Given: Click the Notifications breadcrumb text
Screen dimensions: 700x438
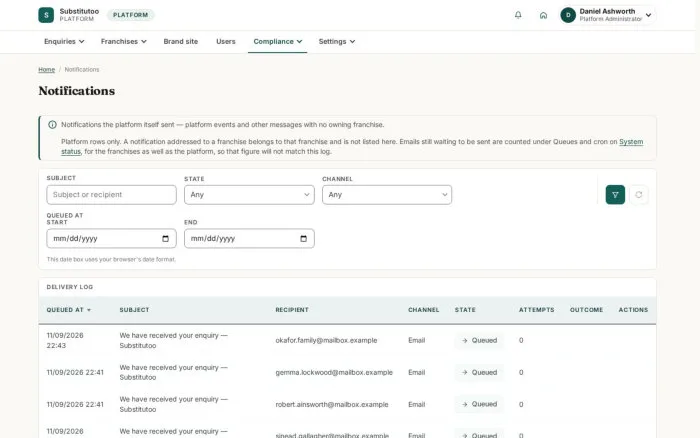Looking at the screenshot, I should pos(82,70).
